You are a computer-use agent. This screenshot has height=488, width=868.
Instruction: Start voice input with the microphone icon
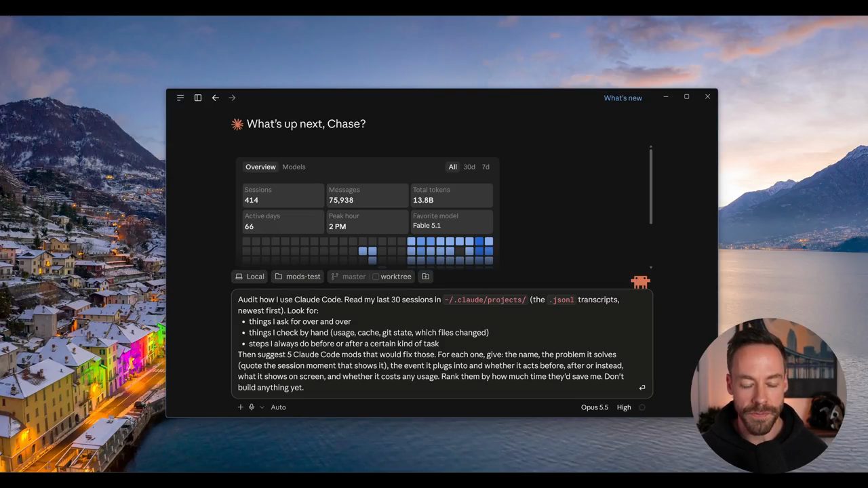pos(252,407)
